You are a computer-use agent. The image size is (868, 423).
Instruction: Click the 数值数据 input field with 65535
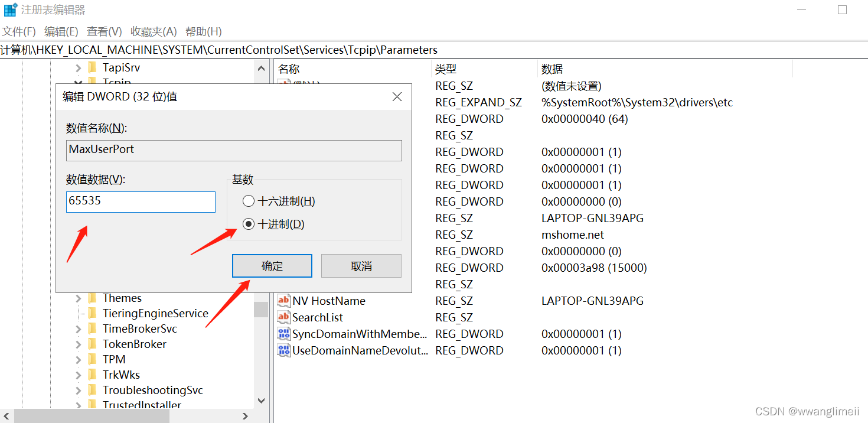tap(141, 201)
